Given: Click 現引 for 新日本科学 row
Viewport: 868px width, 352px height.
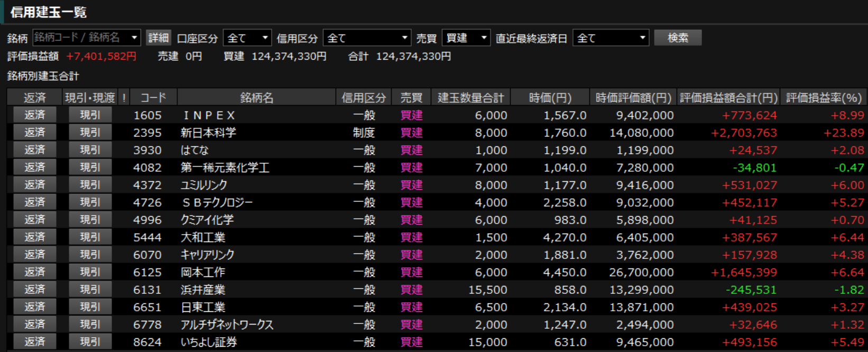Looking at the screenshot, I should (90, 133).
